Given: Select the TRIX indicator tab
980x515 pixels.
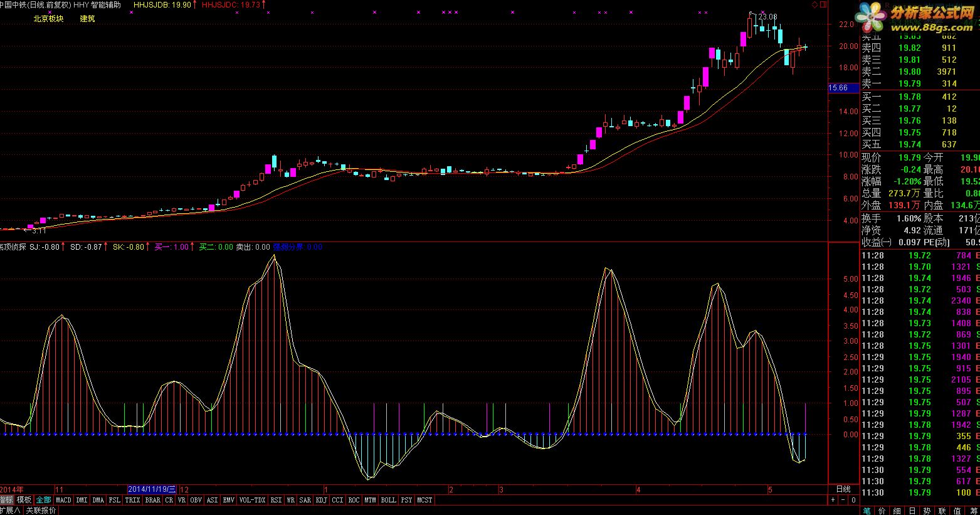Looking at the screenshot, I should (x=133, y=500).
